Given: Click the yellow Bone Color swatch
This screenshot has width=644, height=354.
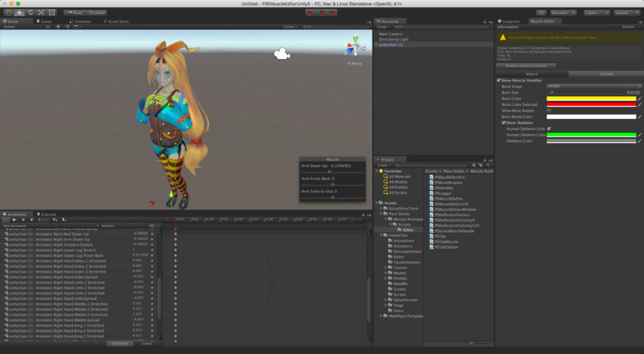Looking at the screenshot, I should click(591, 99).
